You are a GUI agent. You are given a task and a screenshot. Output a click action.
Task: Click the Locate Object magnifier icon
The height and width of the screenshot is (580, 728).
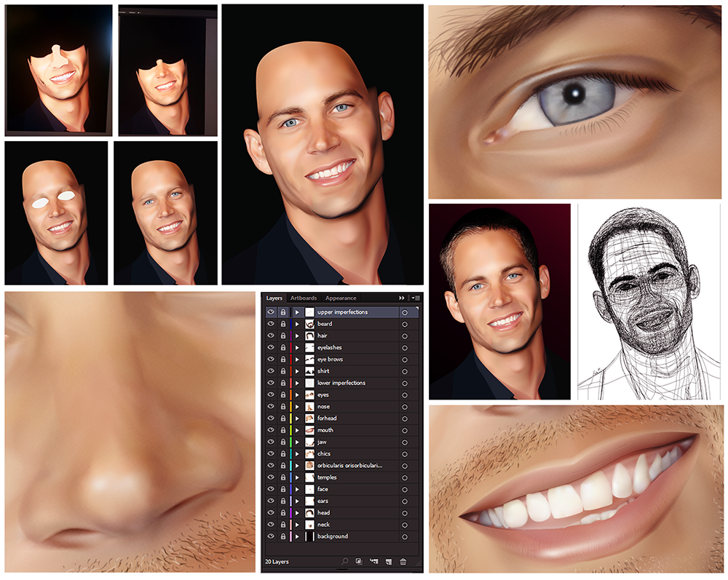tap(344, 561)
